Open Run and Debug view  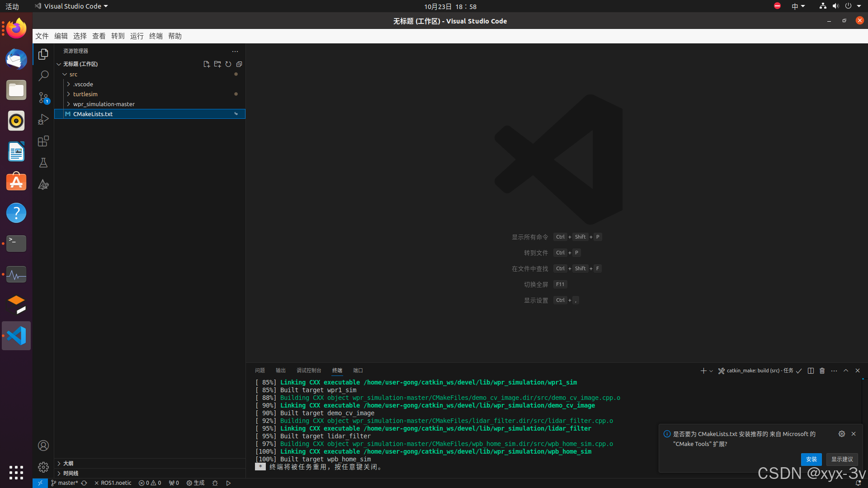pyautogui.click(x=43, y=119)
